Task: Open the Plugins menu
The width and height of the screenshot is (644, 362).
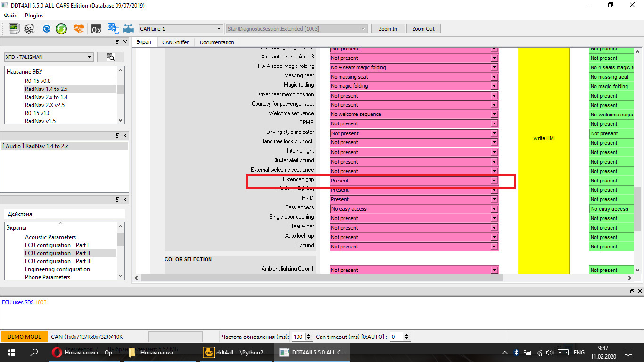Action: (34, 16)
